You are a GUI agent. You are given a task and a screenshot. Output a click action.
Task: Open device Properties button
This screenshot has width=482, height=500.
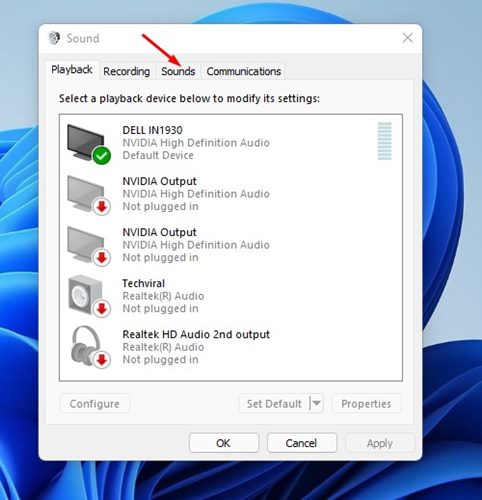[366, 404]
